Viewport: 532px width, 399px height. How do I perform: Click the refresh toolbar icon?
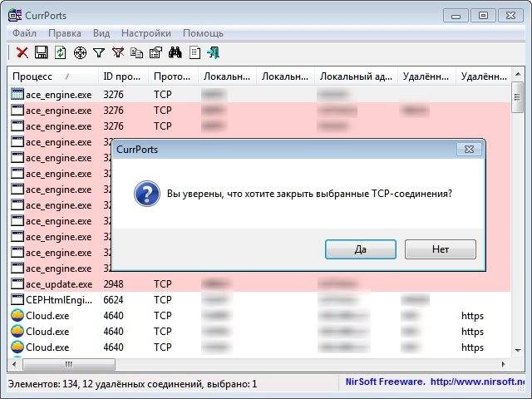[61, 52]
